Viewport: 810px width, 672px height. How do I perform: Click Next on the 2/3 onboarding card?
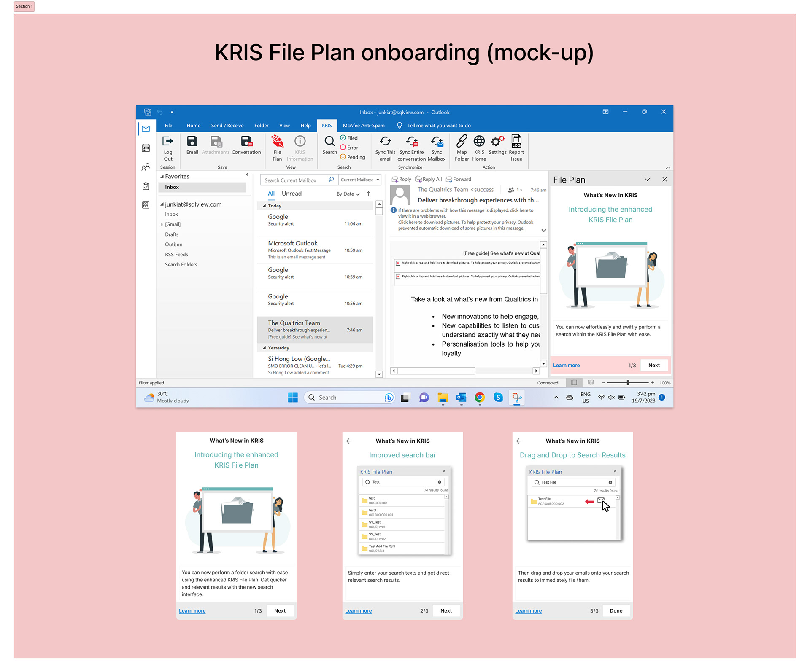click(446, 611)
